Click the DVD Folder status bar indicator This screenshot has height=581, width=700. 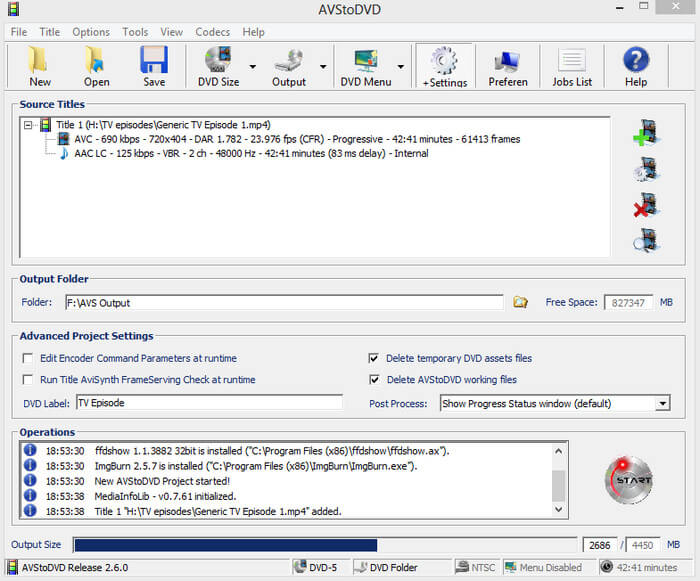click(386, 567)
